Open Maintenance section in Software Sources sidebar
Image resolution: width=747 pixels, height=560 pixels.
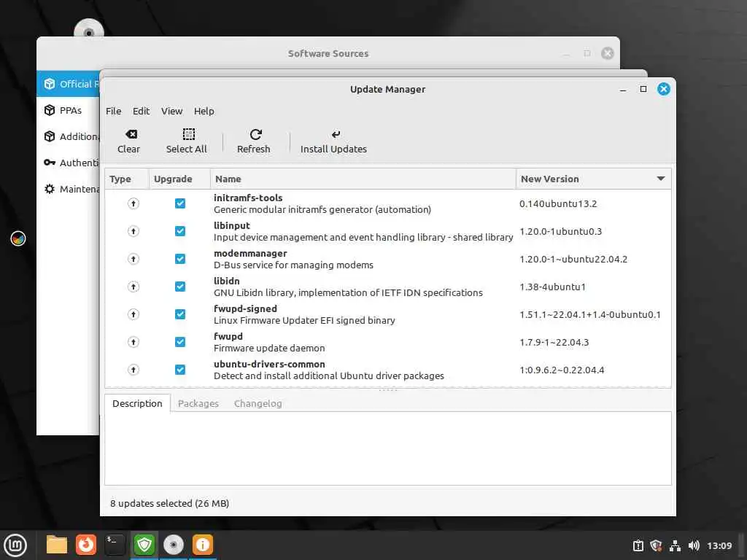point(68,189)
